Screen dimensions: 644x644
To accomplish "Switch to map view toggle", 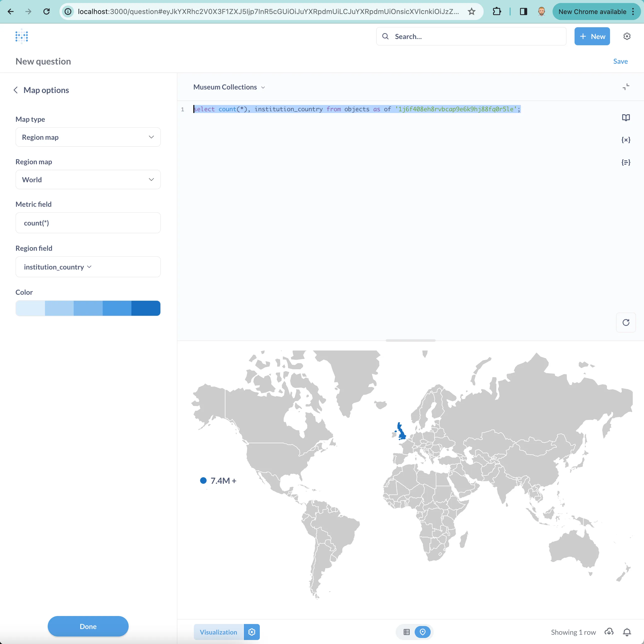I will point(422,632).
